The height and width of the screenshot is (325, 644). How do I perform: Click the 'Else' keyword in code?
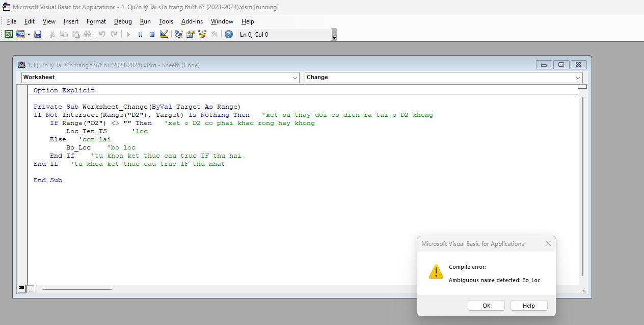(58, 139)
